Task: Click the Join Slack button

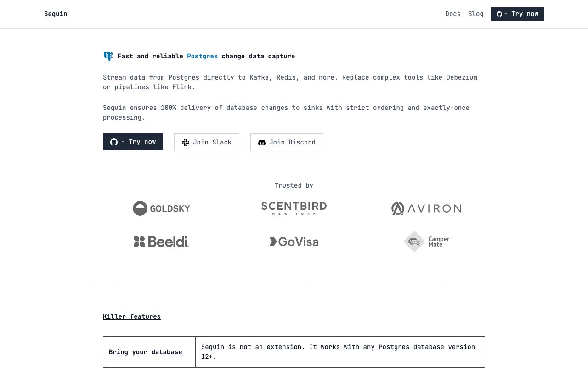Action: [207, 142]
